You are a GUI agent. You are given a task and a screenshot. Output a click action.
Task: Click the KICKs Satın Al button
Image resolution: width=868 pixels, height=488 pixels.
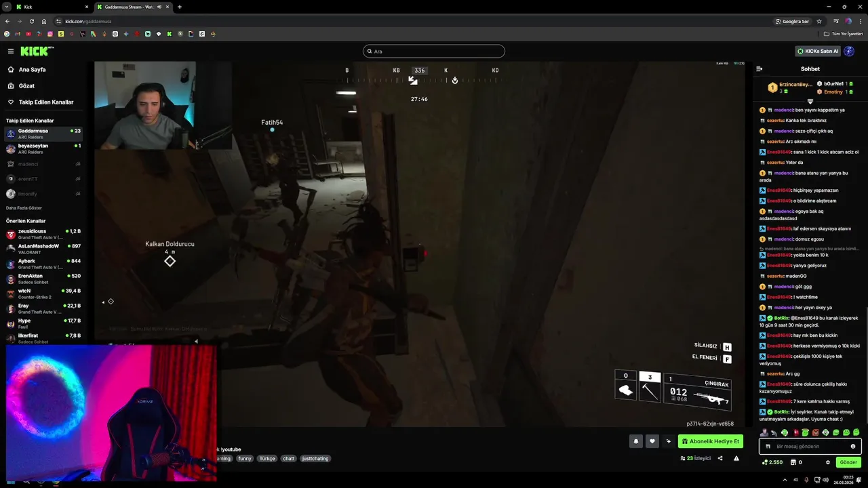point(818,51)
